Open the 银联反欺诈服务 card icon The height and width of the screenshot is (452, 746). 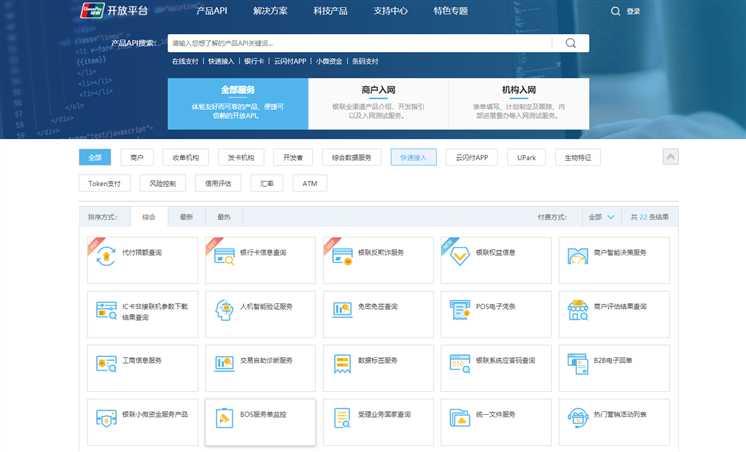coord(342,256)
